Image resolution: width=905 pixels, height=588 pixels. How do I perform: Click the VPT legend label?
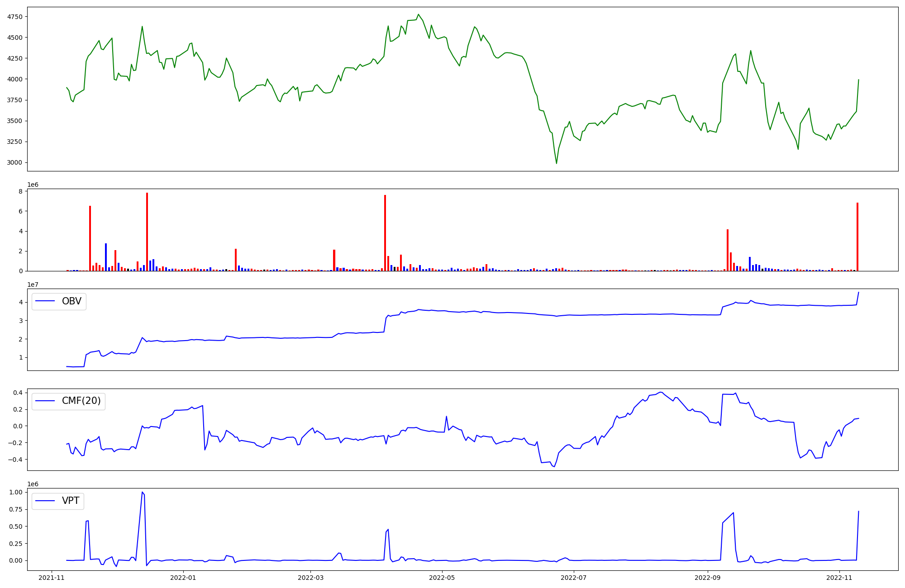tap(71, 500)
